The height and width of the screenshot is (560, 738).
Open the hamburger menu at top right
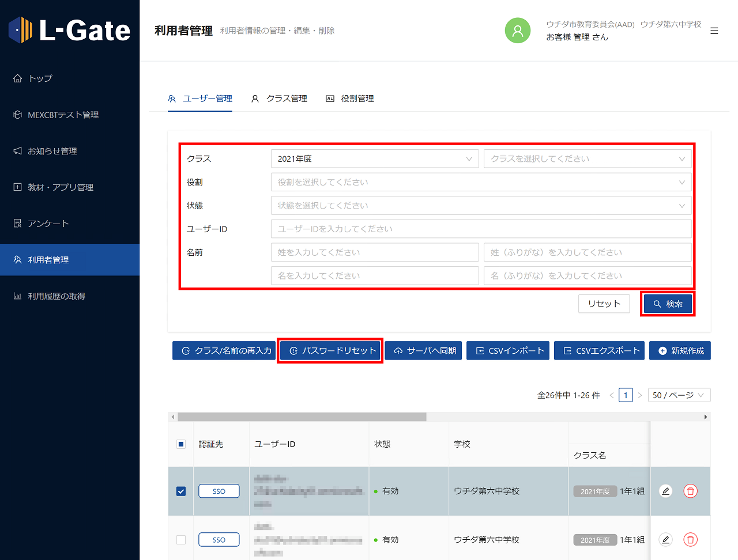pos(714,31)
